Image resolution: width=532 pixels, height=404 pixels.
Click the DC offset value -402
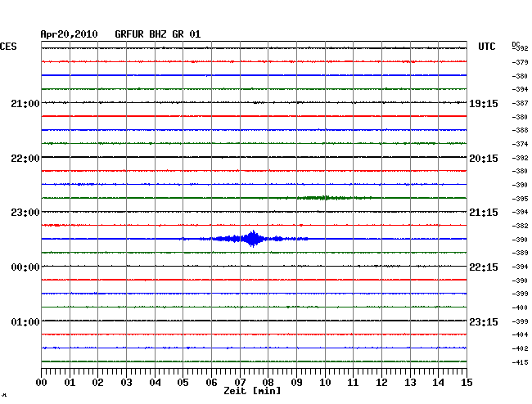pos(520,348)
